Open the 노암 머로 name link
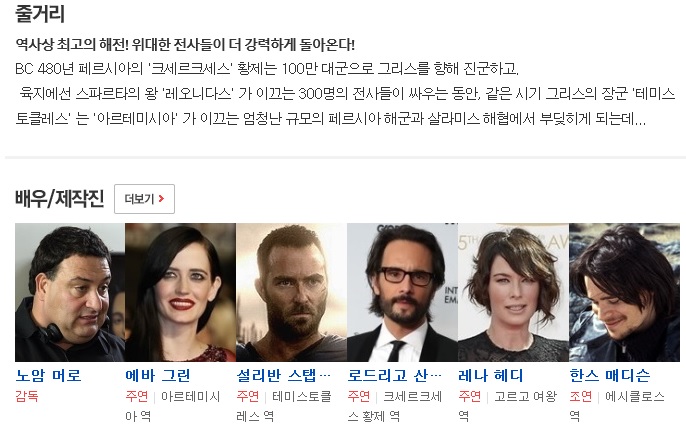 click(x=49, y=375)
